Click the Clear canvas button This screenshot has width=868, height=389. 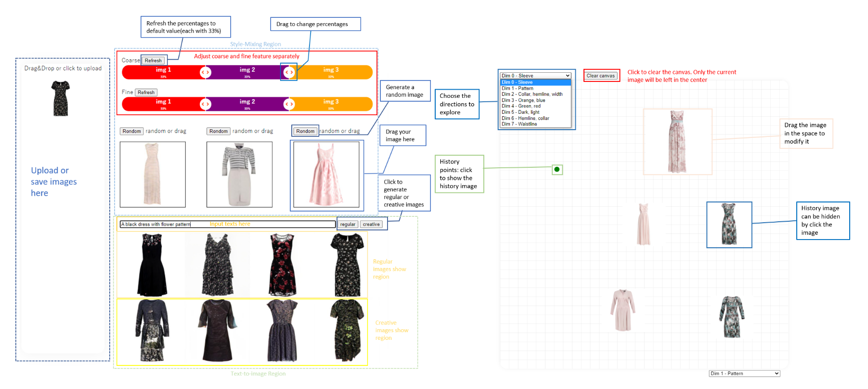601,76
